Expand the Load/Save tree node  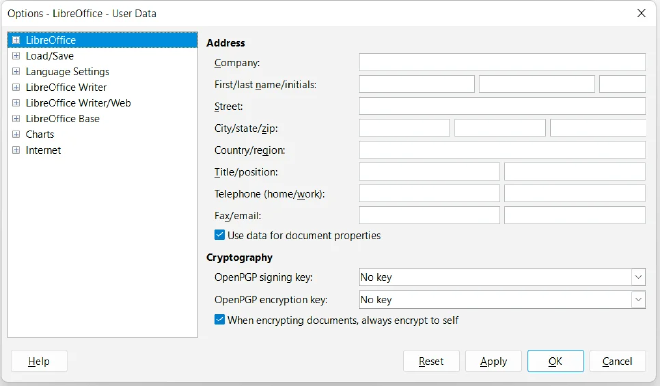tap(16, 56)
